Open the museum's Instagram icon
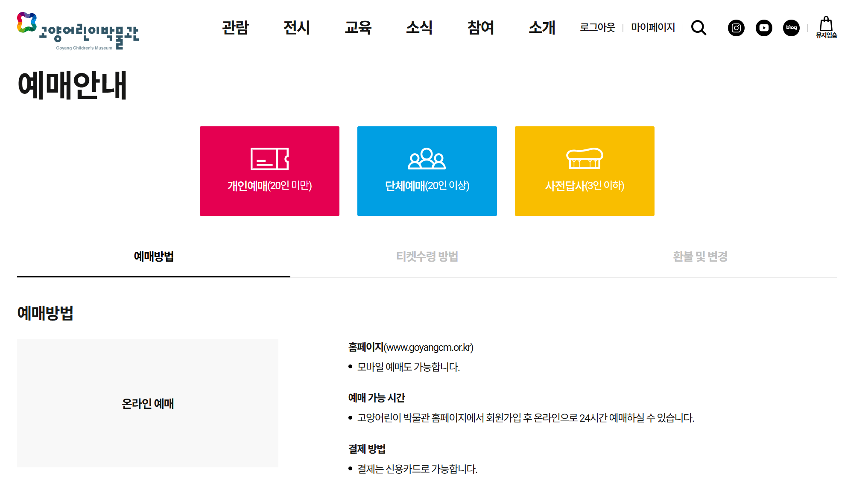The width and height of the screenshot is (868, 484). pos(736,28)
